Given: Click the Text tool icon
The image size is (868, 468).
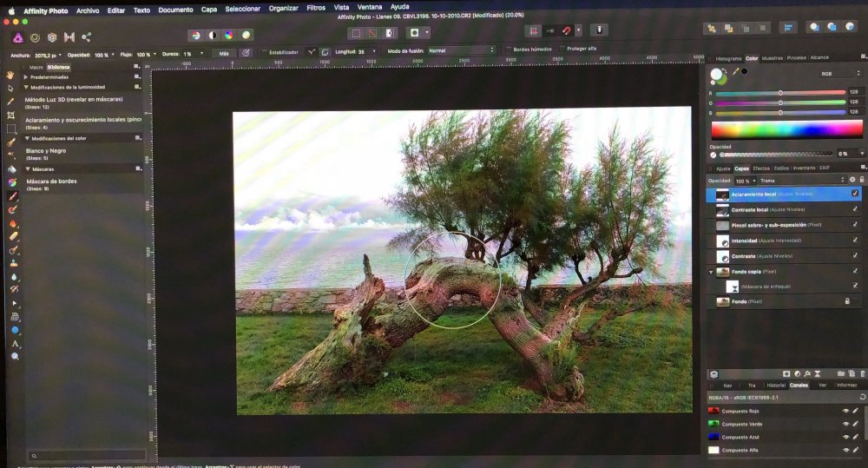Looking at the screenshot, I should [15, 343].
